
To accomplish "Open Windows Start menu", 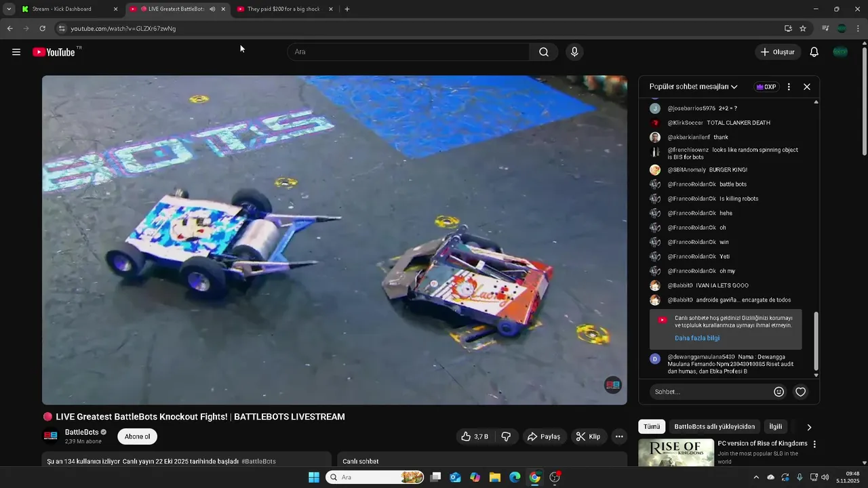I will [314, 477].
